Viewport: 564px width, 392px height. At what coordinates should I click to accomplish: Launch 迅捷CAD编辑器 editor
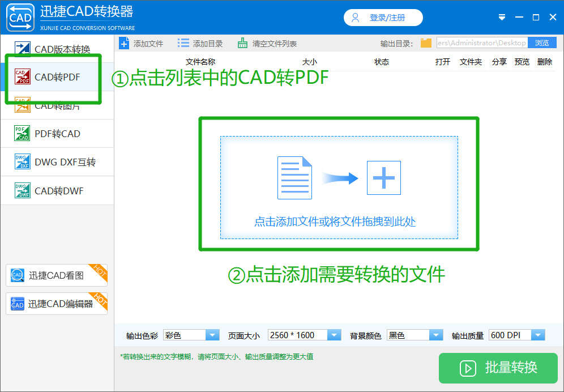click(57, 304)
